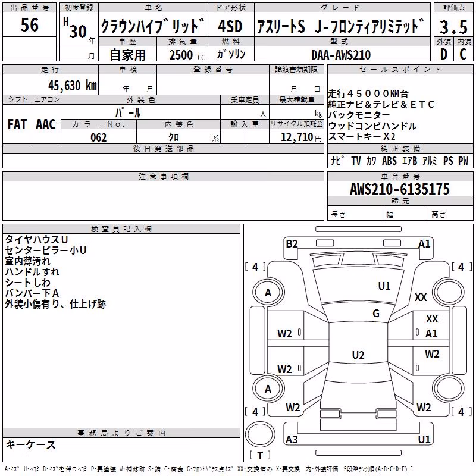Click equipment item TV

point(356,161)
